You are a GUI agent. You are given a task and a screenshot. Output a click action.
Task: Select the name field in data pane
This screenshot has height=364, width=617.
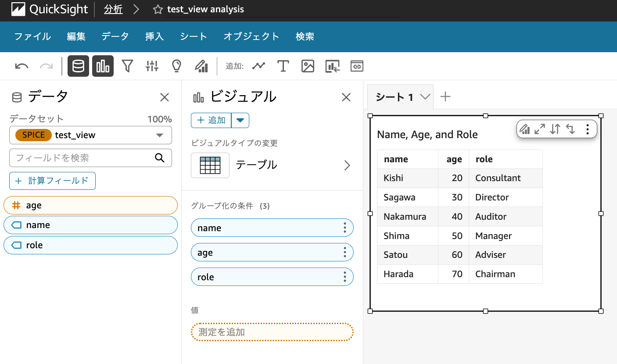[x=90, y=225]
